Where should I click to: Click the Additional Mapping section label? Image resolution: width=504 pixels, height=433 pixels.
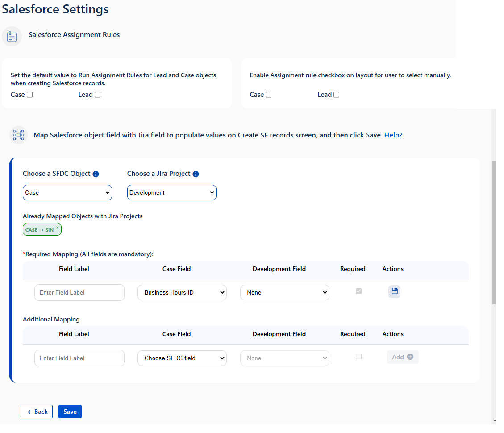point(51,320)
